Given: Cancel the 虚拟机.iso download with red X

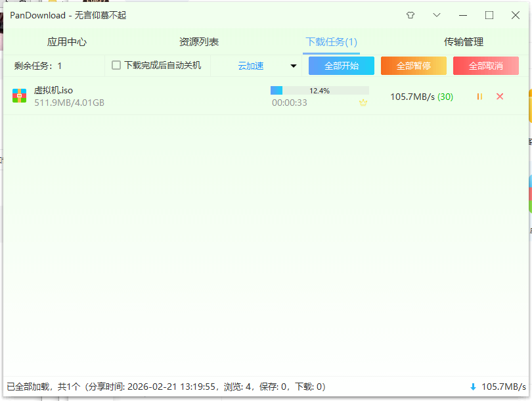Looking at the screenshot, I should (500, 96).
